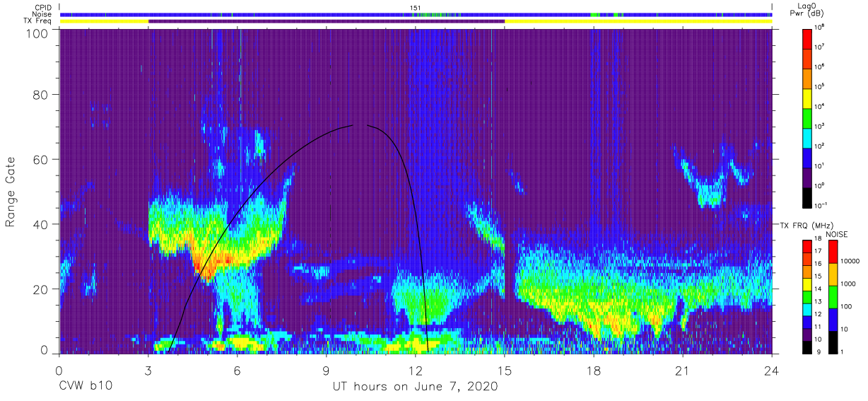This screenshot has height=401, width=868.
Task: Pick the blue segment of the NOISE colorbar
Action: point(833,319)
